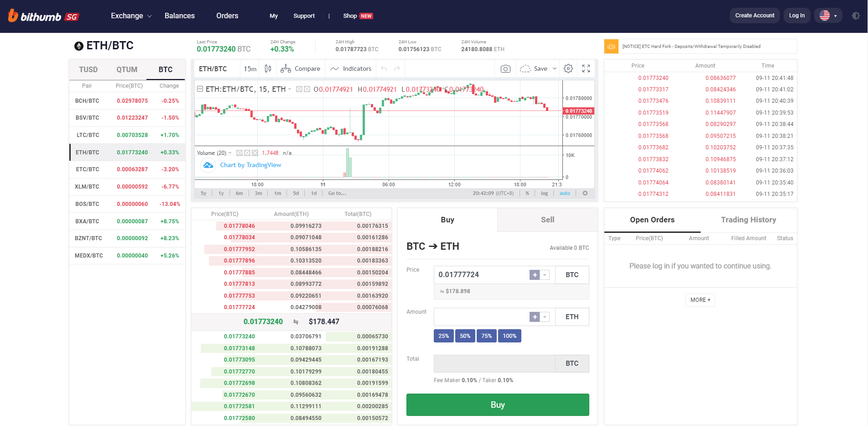Remove the Volume indicator with its X icon
Viewport: 868px width, 426px height.
[255, 153]
